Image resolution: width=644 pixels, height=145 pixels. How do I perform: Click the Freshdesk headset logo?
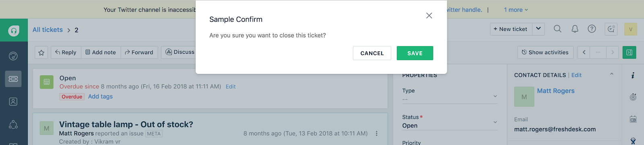coord(14,30)
